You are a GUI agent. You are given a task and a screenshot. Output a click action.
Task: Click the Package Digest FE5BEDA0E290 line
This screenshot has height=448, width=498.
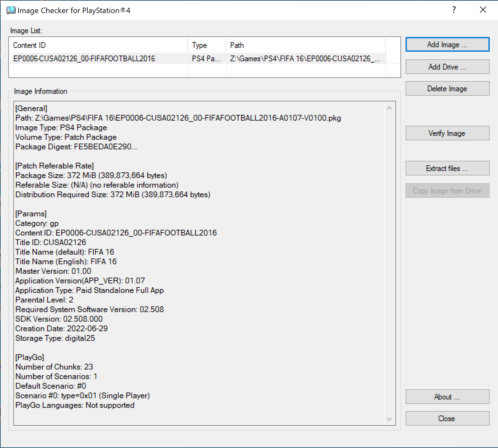pos(76,147)
